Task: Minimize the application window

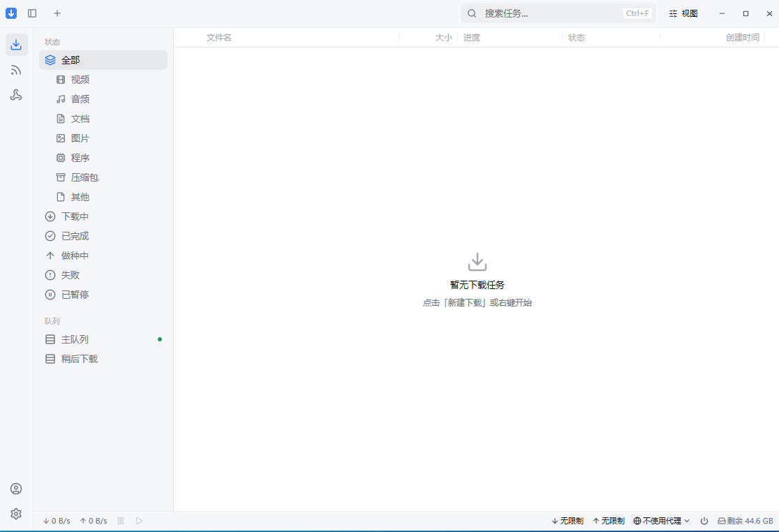Action: pos(722,13)
